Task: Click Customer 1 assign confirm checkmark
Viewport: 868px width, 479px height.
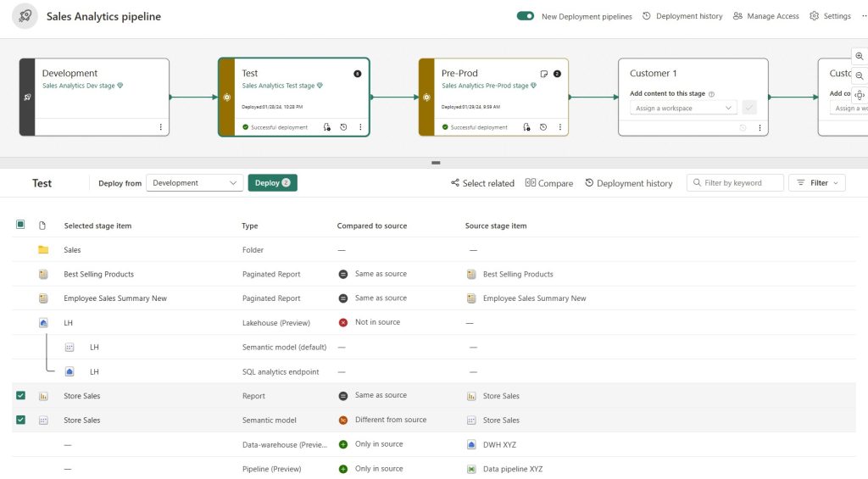Action: [749, 108]
